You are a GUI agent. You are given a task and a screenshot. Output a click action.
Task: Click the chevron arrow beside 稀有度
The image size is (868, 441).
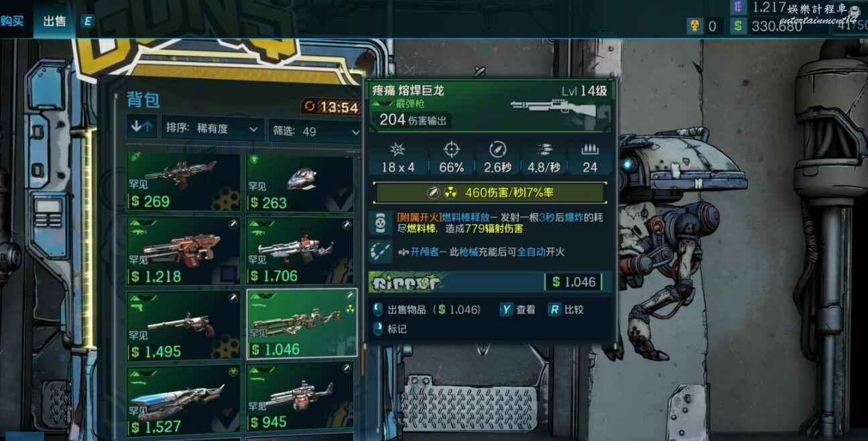coord(253,129)
